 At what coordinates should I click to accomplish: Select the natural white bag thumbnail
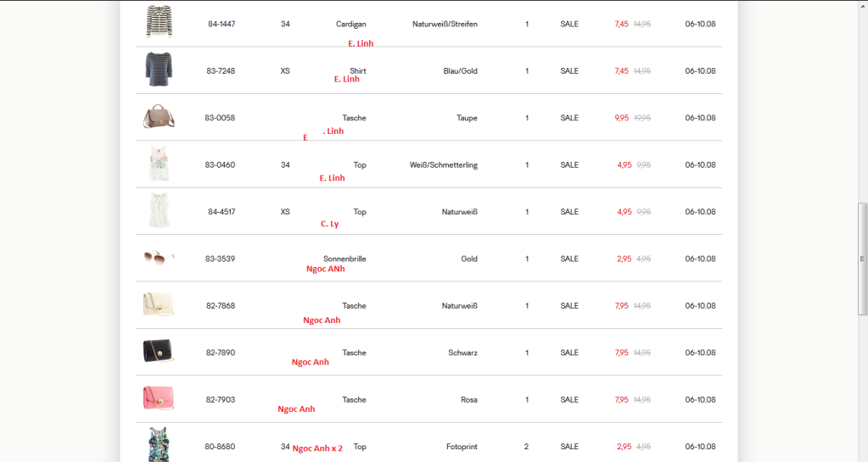coord(159,304)
